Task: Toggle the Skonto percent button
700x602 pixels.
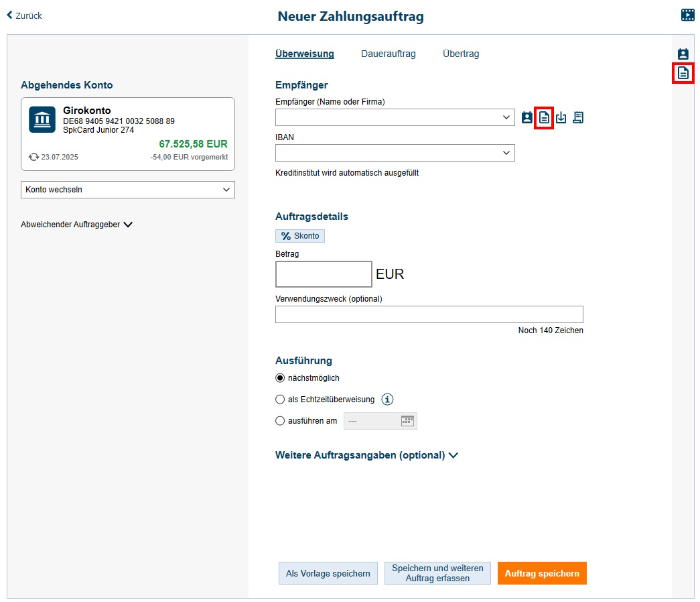Action: [x=300, y=236]
